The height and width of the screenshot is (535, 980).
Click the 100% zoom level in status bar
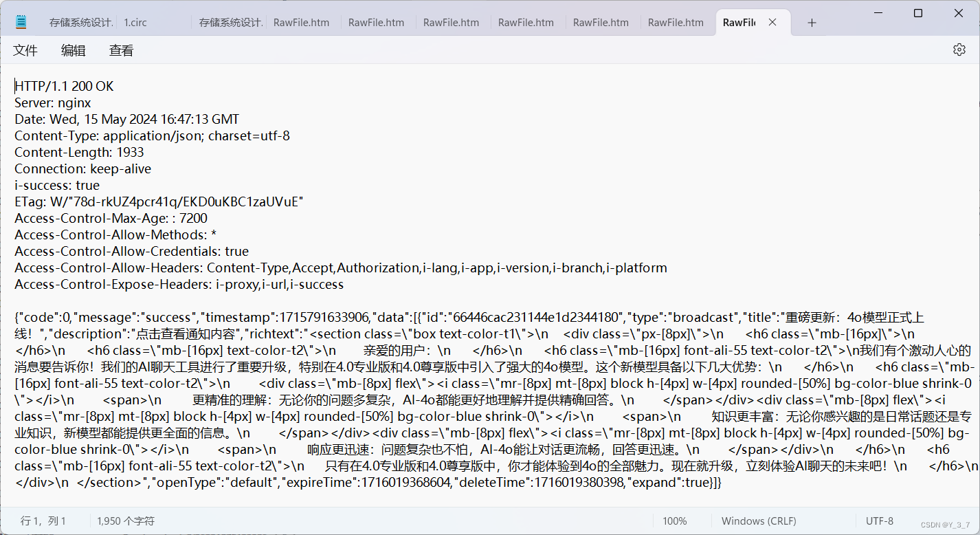pyautogui.click(x=675, y=521)
